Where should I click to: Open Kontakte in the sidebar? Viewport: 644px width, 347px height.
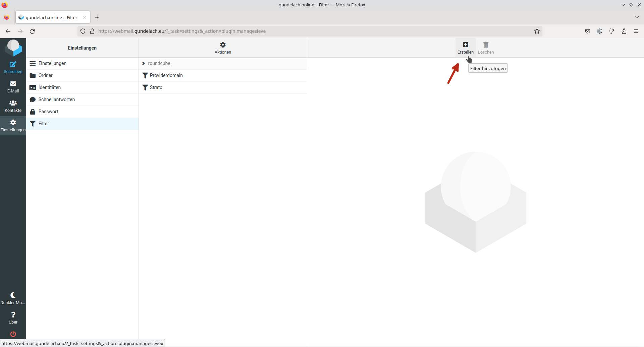(13, 106)
